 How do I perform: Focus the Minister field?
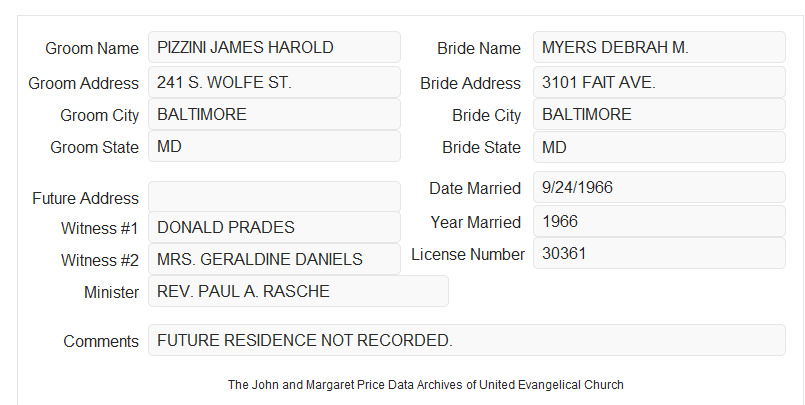[298, 291]
